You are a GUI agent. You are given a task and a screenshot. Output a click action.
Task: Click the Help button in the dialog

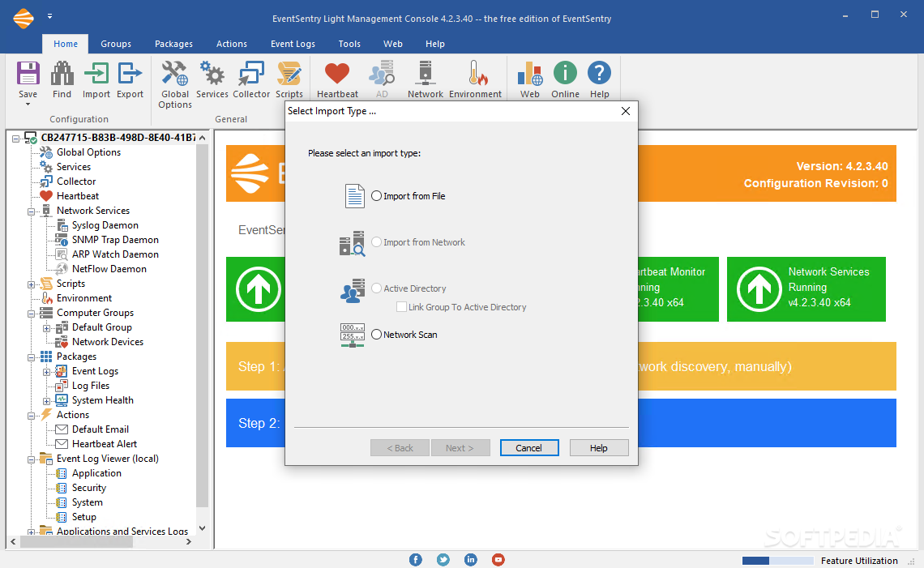tap(599, 448)
